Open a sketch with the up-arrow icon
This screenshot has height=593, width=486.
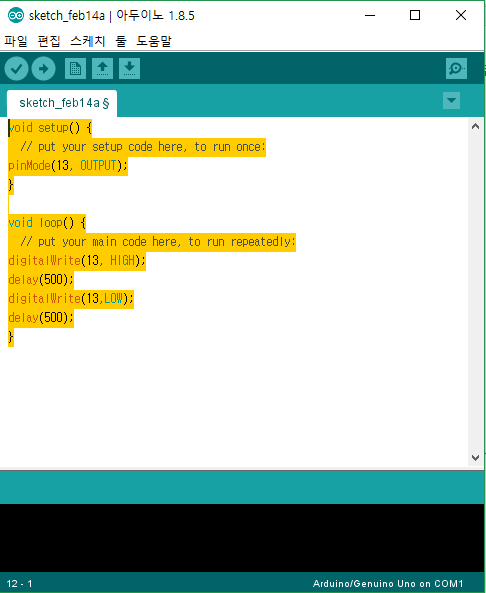(102, 68)
